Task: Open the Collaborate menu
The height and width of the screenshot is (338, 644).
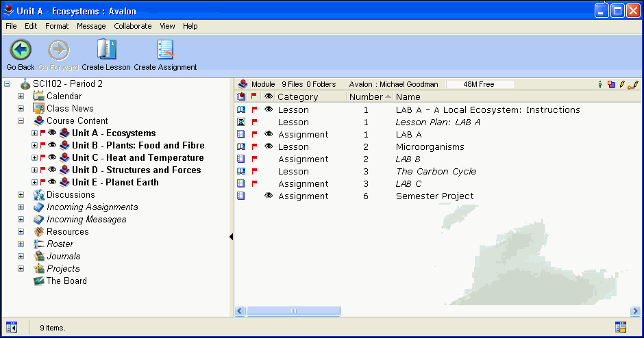Action: coord(133,26)
